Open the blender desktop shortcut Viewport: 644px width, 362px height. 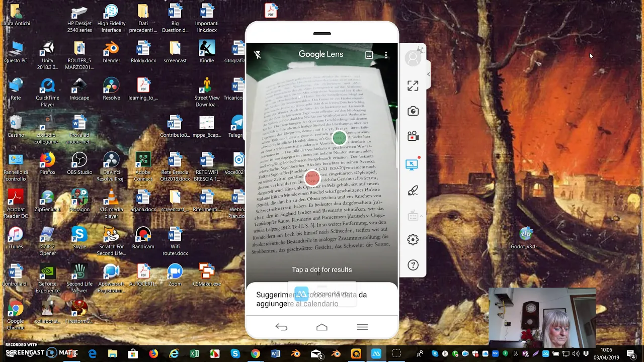pos(111,52)
